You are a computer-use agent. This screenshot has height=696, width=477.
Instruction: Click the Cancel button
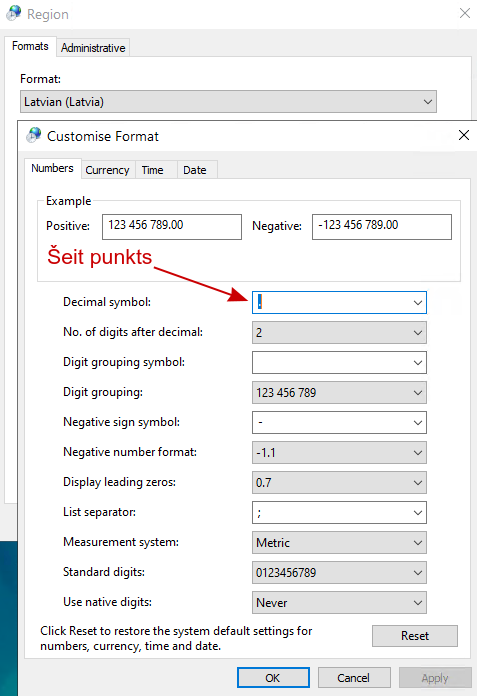354,678
